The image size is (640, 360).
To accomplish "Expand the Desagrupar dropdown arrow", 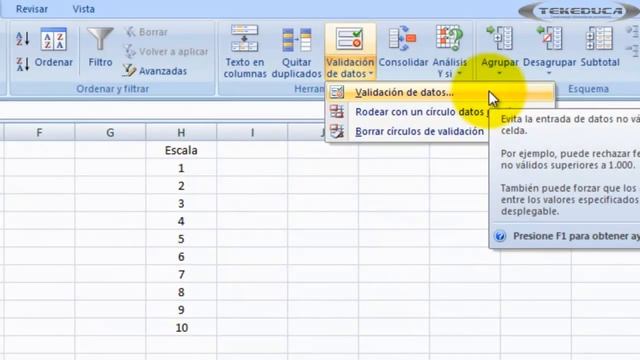I will (549, 74).
